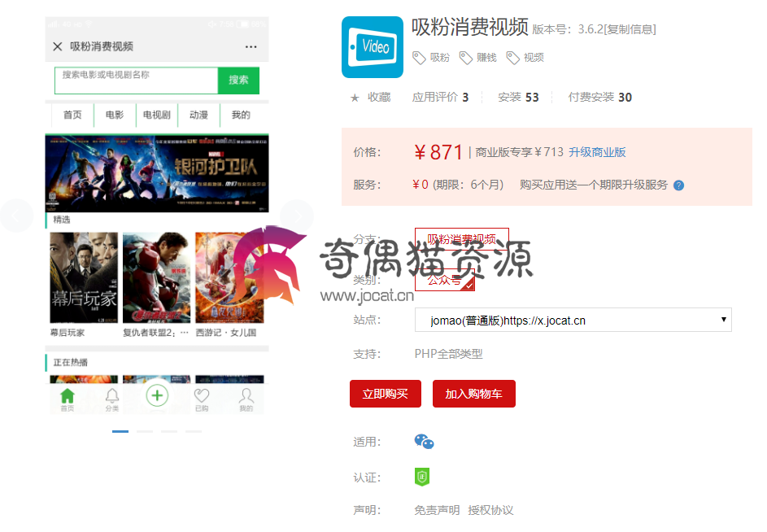Viewport: 767px width, 532px height.
Task: Click the star favorite icon beside 收藏
Action: (x=355, y=98)
